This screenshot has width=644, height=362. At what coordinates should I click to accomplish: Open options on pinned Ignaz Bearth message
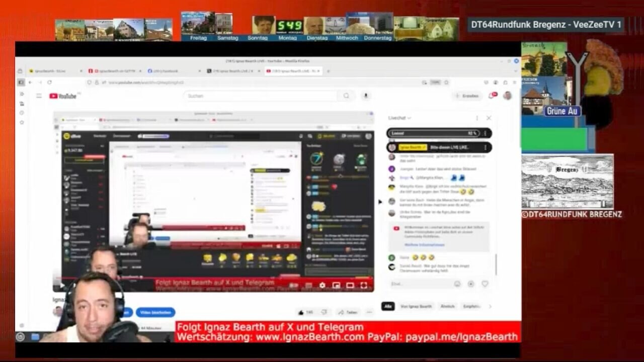(485, 147)
